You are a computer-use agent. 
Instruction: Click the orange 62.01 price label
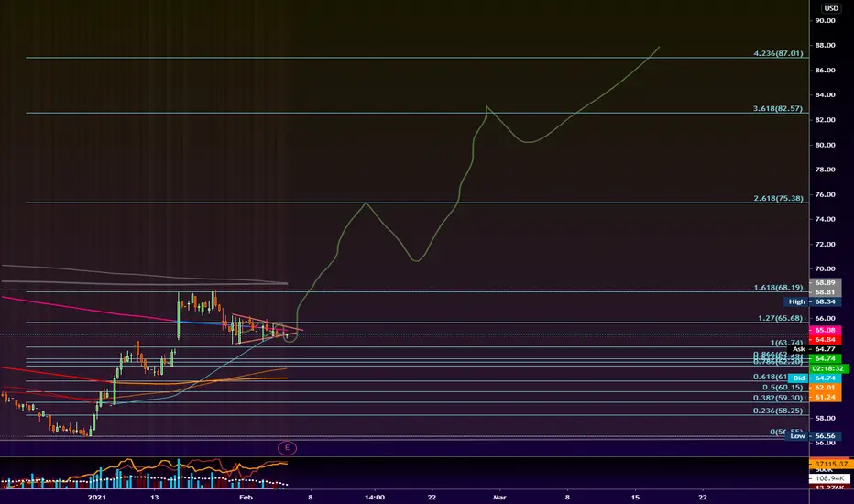point(825,388)
